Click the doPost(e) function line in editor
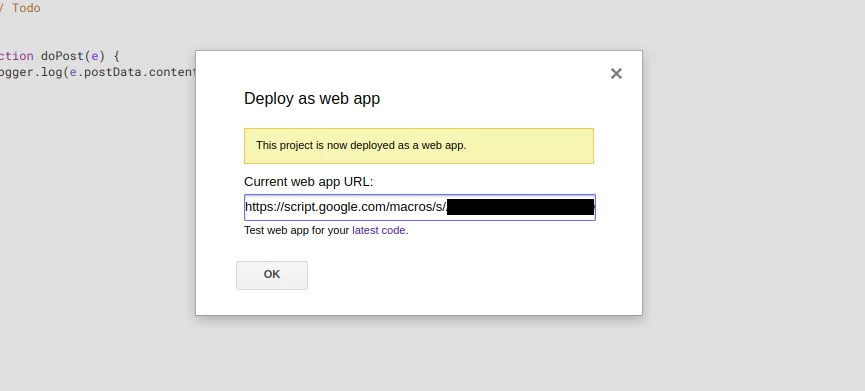 click(60, 56)
